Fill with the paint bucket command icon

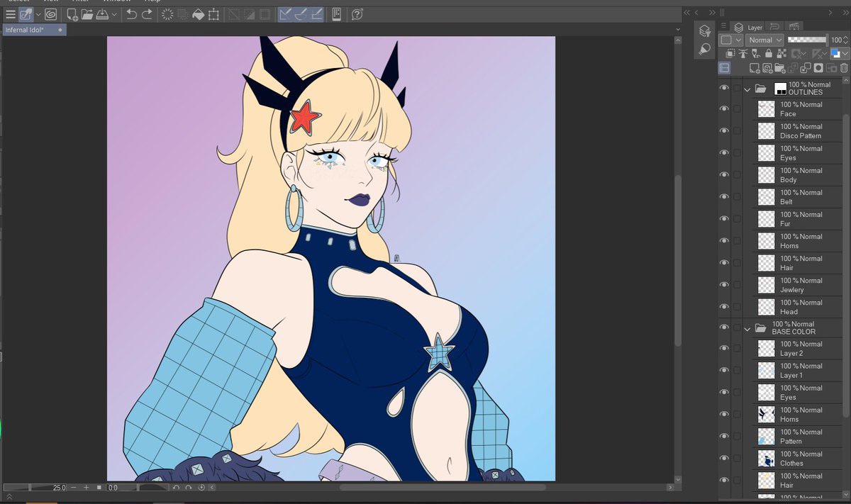tap(198, 14)
